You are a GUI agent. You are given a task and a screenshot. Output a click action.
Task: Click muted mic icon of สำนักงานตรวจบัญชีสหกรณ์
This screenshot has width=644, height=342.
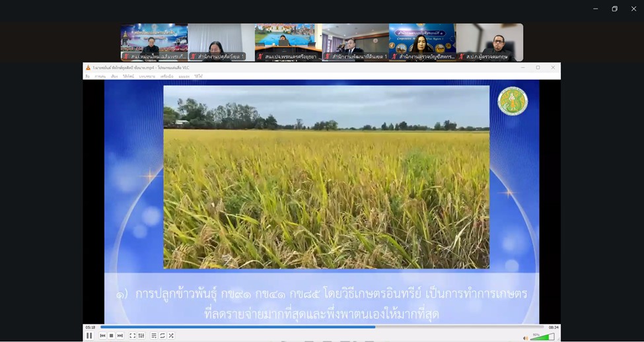(394, 57)
